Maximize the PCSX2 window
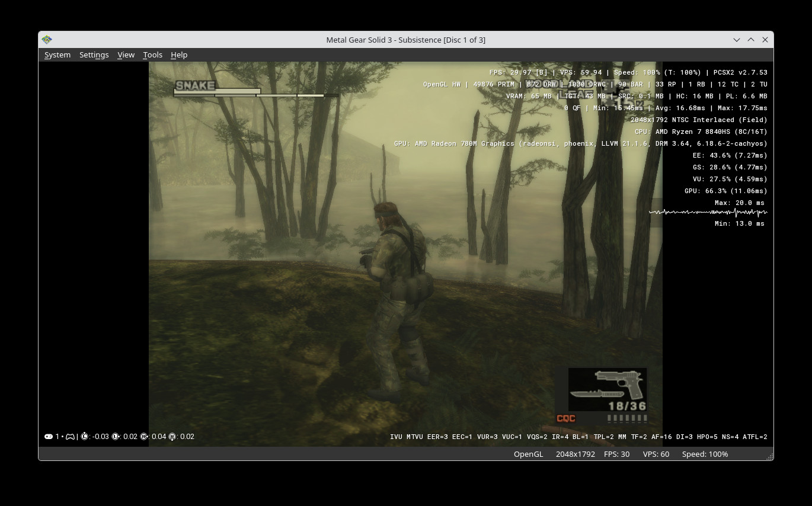Image resolution: width=812 pixels, height=506 pixels. tap(751, 40)
